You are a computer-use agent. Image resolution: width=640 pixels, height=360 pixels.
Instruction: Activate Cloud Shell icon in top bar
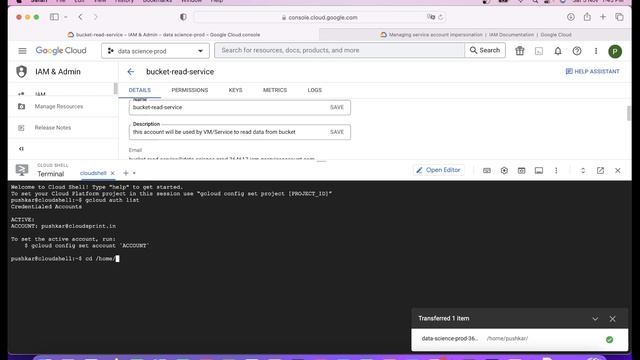tap(539, 51)
